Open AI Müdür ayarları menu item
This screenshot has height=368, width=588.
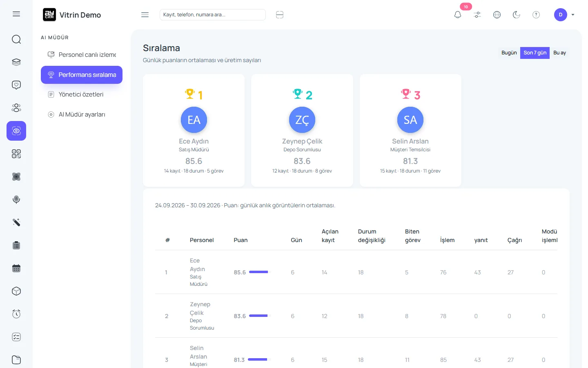coord(82,114)
